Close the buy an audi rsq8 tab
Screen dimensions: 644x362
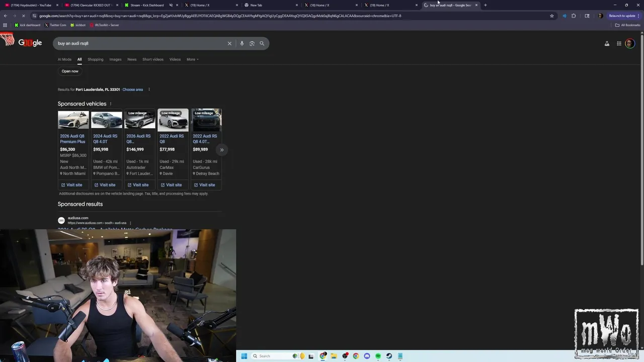pyautogui.click(x=476, y=5)
